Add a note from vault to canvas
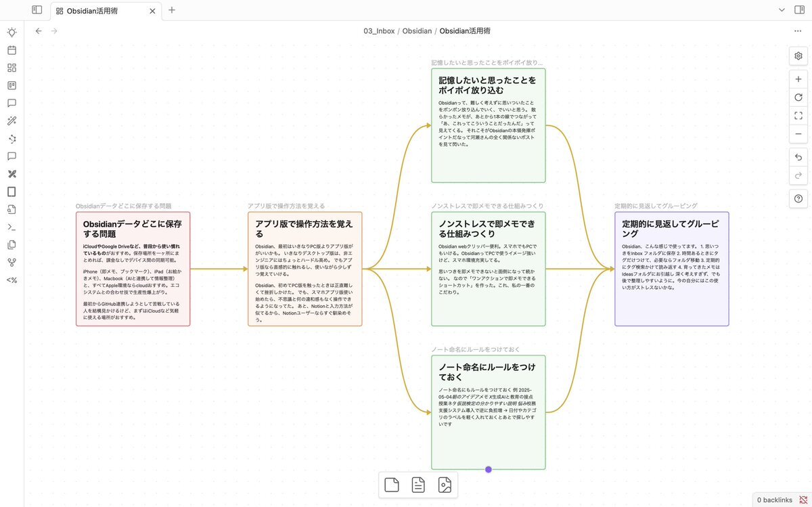812x507 pixels. pos(418,485)
